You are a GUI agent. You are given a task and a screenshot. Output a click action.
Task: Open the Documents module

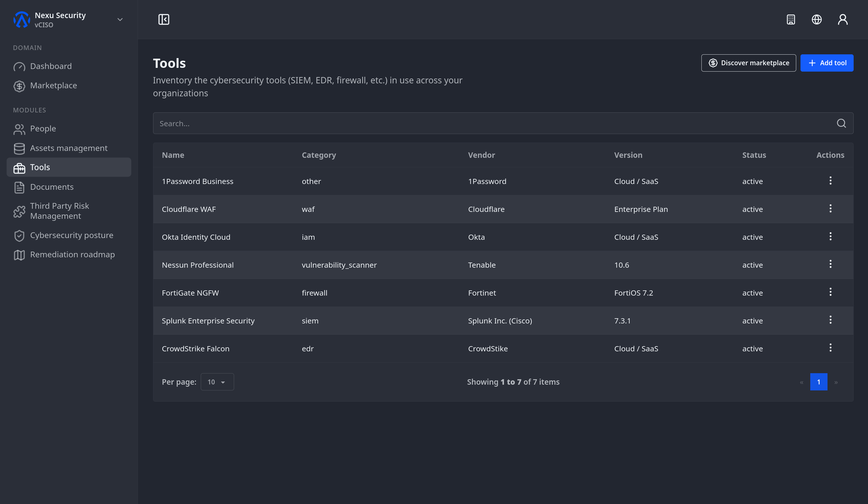pyautogui.click(x=69, y=187)
